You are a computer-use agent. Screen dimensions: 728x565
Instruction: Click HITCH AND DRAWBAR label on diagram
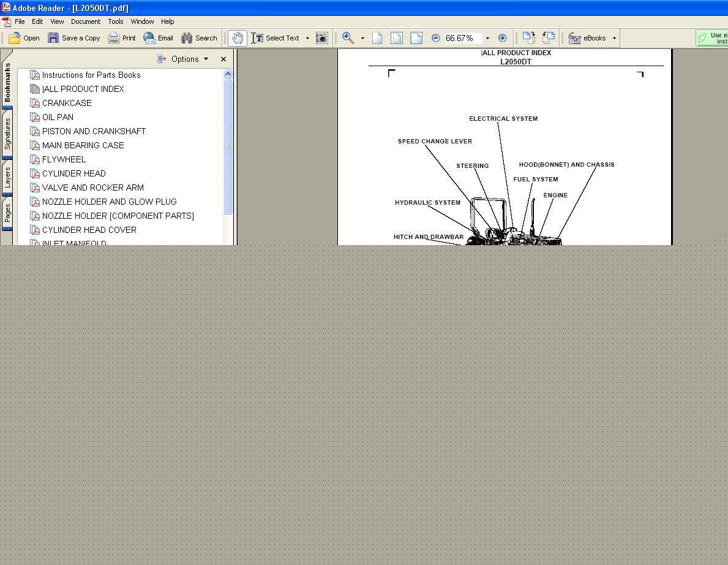pyautogui.click(x=429, y=237)
